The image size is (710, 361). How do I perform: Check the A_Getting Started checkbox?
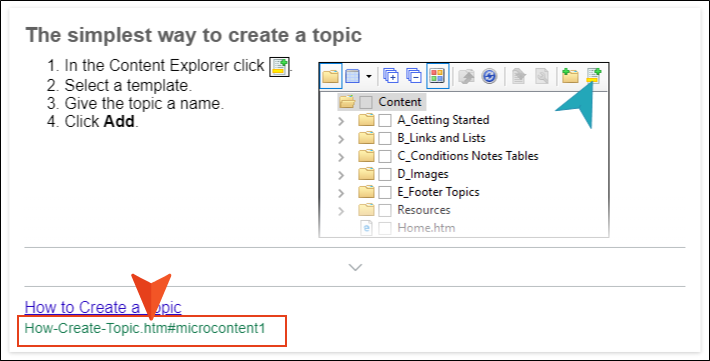385,120
